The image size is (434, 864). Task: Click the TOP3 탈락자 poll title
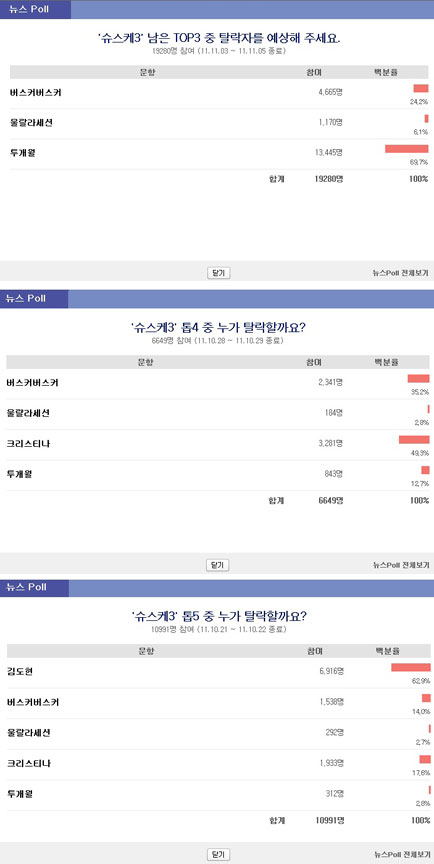click(x=219, y=39)
